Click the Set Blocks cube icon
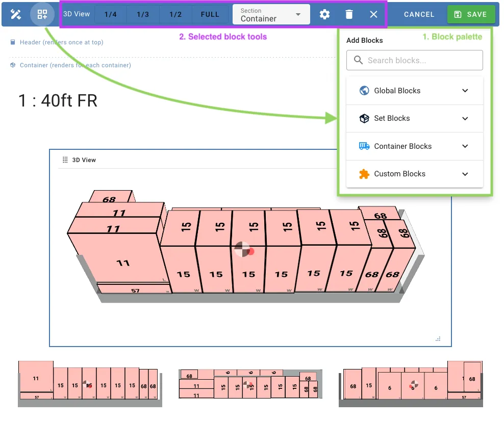This screenshot has height=423, width=504. point(364,118)
